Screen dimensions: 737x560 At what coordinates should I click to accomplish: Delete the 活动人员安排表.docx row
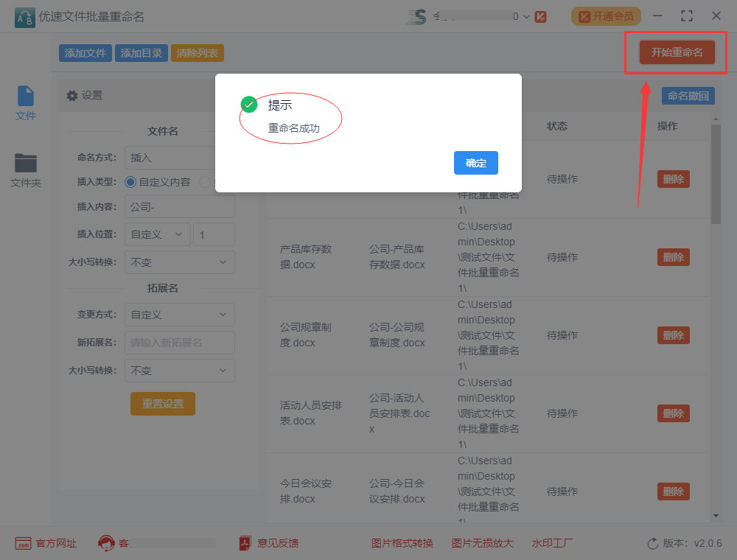point(673,413)
